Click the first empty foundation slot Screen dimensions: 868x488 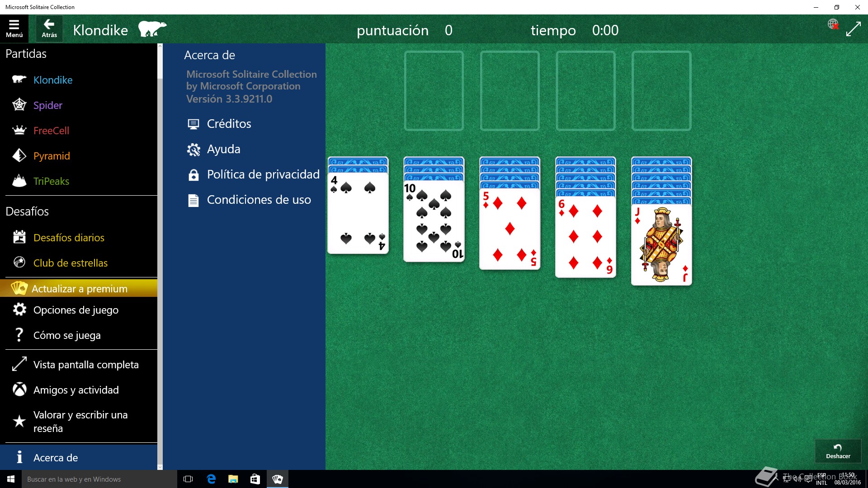coord(434,91)
